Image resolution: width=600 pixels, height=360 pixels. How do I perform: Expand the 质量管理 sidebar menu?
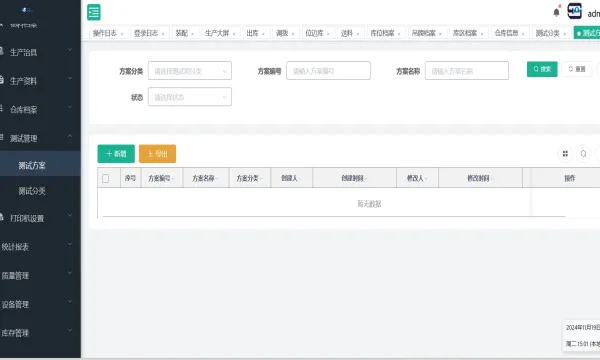40,275
